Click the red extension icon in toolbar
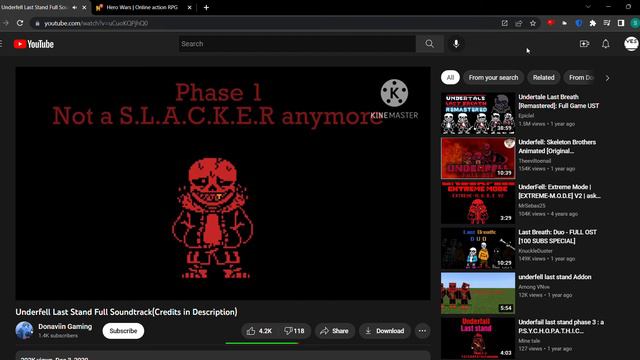640x360 pixels. (x=551, y=23)
